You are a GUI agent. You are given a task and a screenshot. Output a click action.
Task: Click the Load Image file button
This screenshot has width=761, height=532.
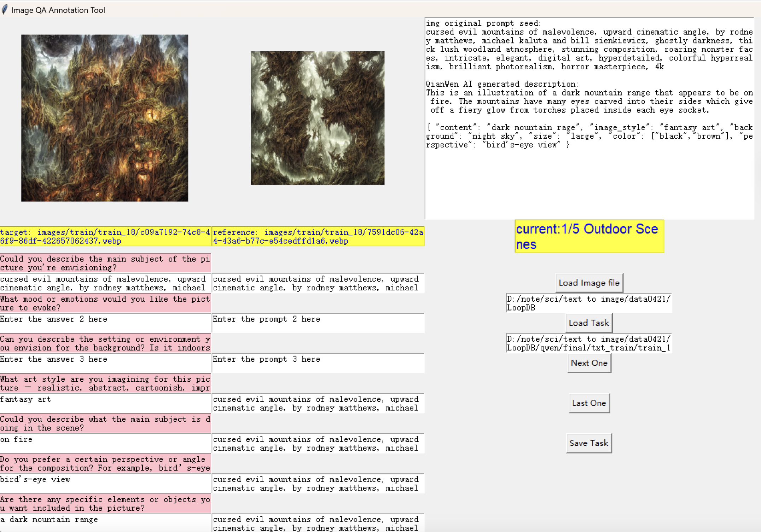point(589,283)
